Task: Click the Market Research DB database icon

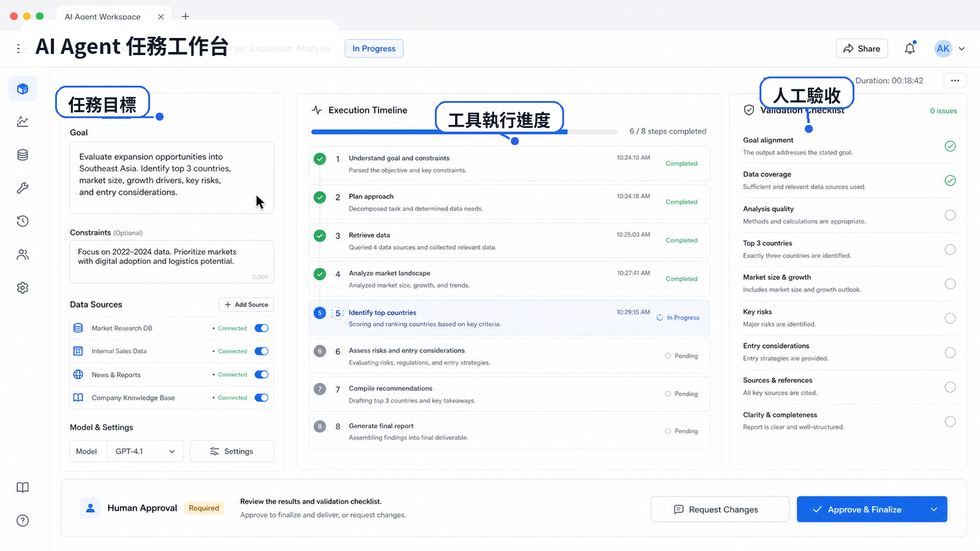Action: [78, 328]
